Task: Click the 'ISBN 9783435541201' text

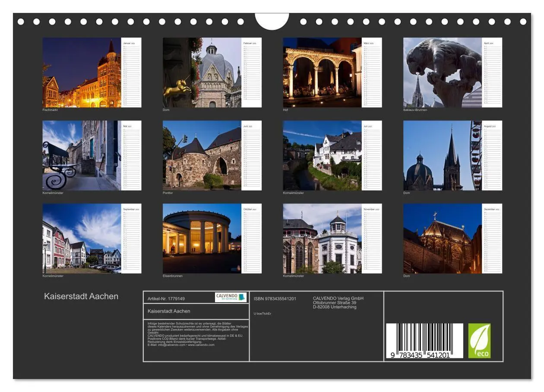Action: pyautogui.click(x=275, y=298)
